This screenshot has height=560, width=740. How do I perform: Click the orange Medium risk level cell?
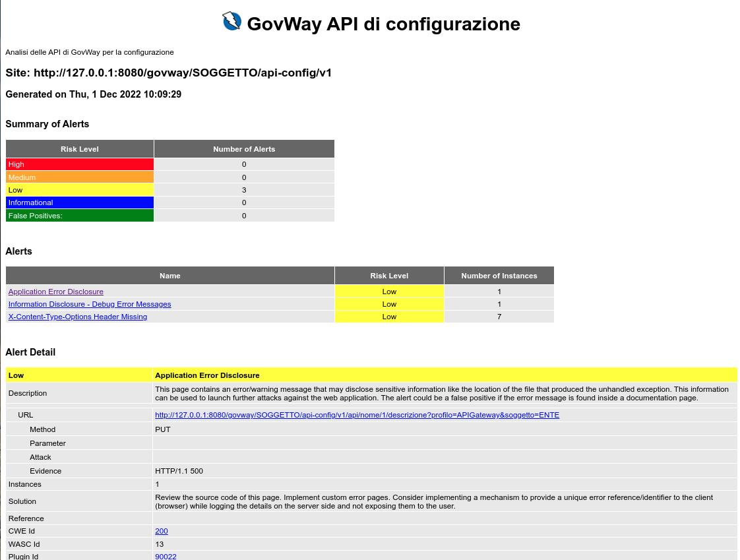[80, 177]
